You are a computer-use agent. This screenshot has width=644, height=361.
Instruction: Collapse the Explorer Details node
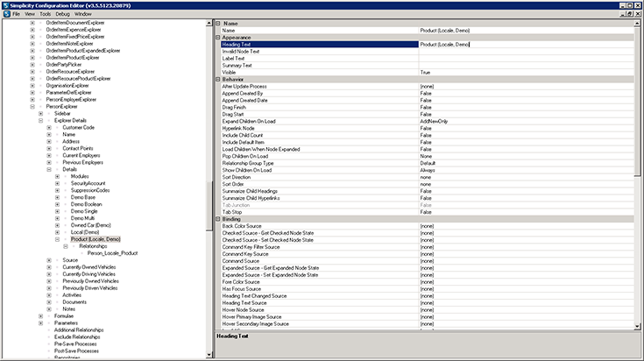(40, 120)
